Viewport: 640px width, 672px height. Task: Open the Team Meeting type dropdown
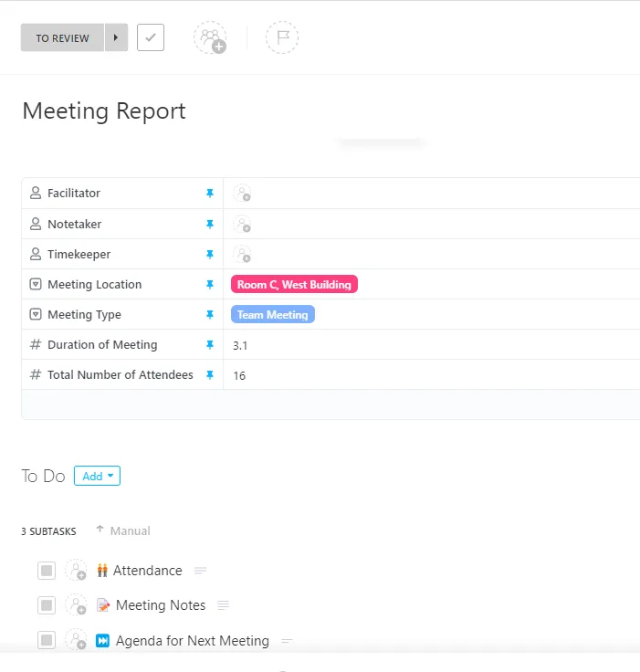pyautogui.click(x=273, y=314)
